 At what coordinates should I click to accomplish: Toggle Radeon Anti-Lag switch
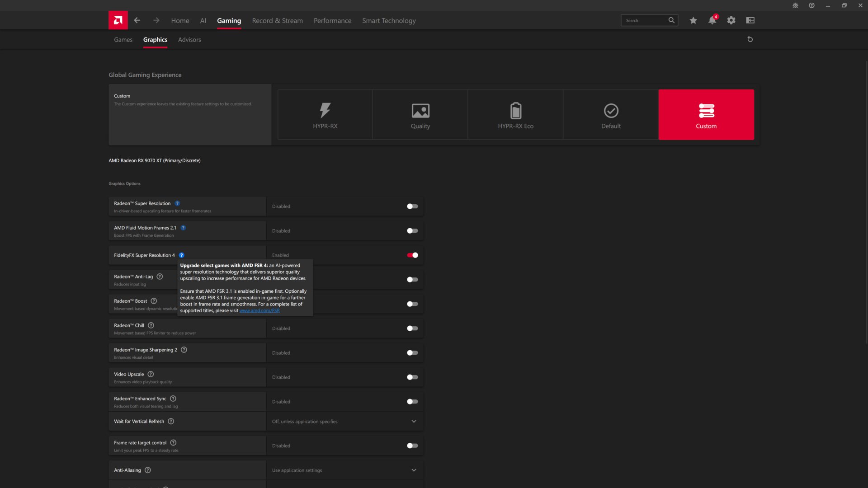point(412,280)
